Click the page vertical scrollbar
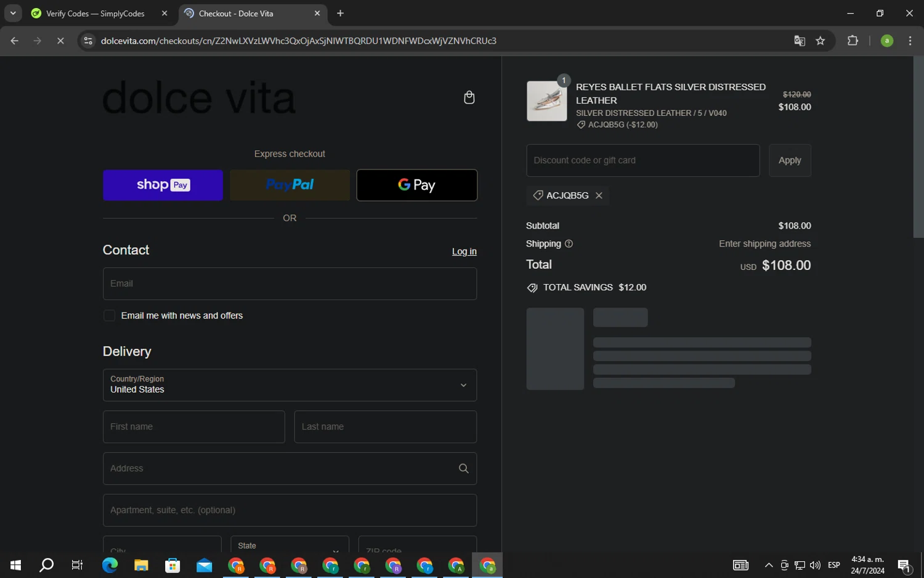 click(918, 147)
